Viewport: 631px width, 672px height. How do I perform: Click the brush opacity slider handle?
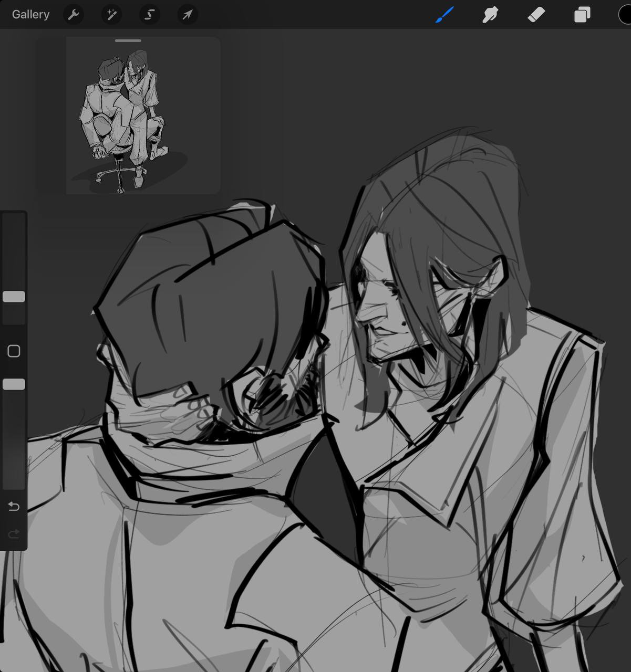click(14, 384)
